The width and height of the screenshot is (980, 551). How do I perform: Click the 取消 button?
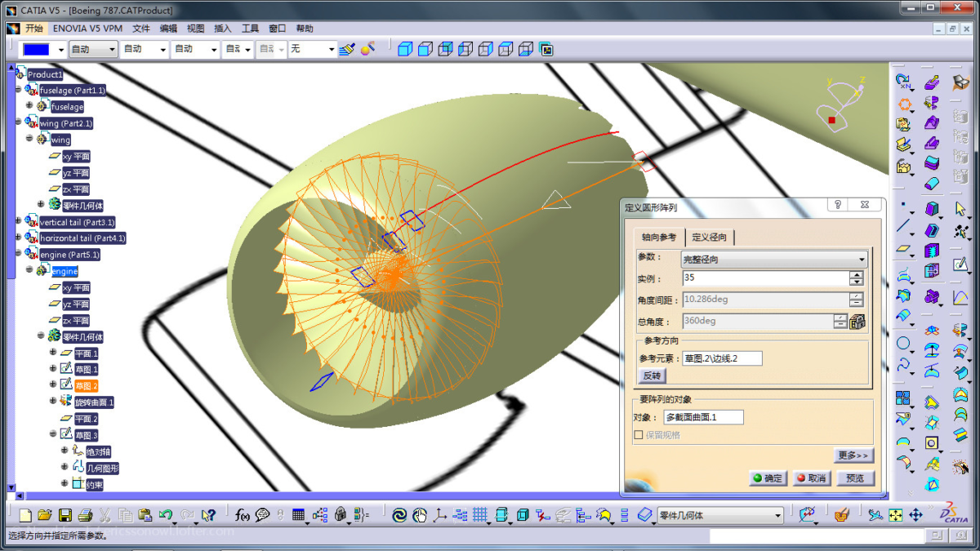click(812, 478)
